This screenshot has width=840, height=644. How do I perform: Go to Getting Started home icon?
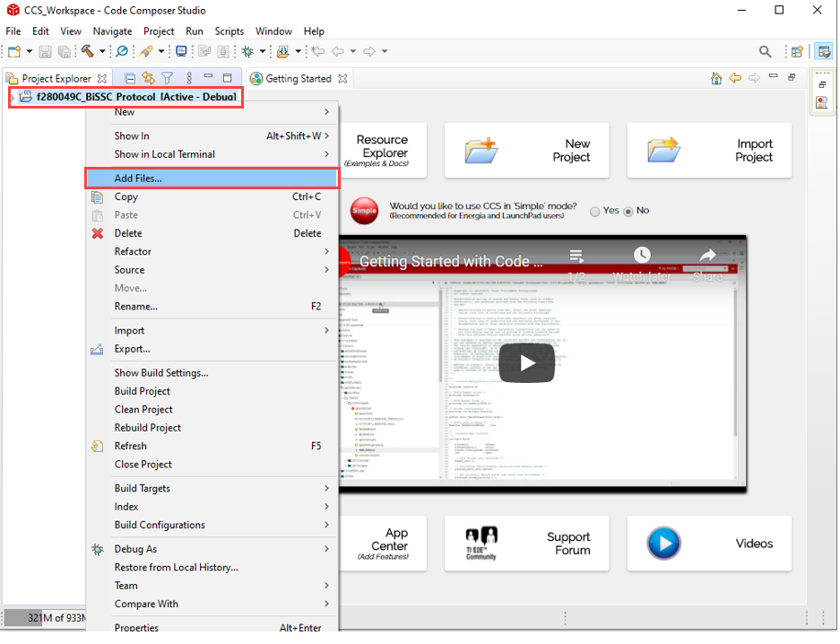point(718,79)
